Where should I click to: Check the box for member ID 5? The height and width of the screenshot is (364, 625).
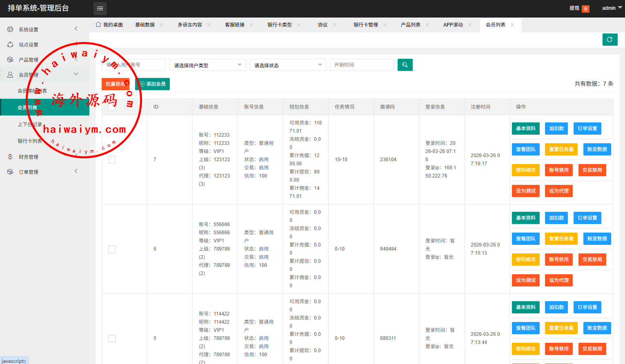pos(112,339)
